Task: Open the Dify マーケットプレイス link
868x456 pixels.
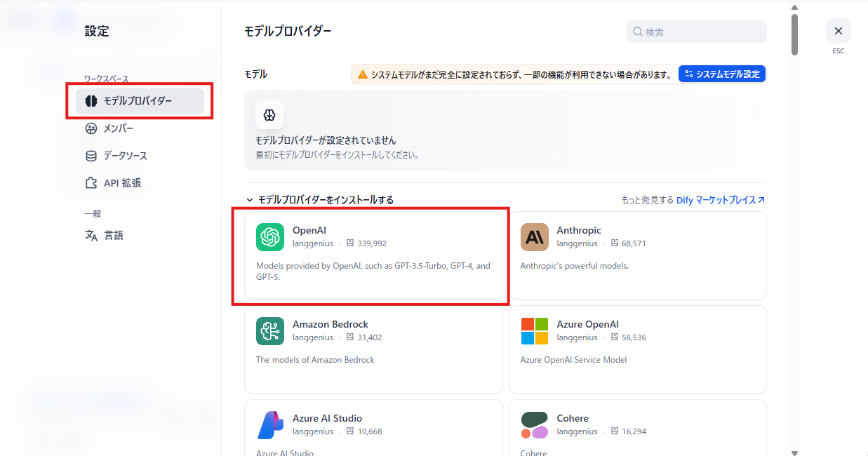Action: 721,200
